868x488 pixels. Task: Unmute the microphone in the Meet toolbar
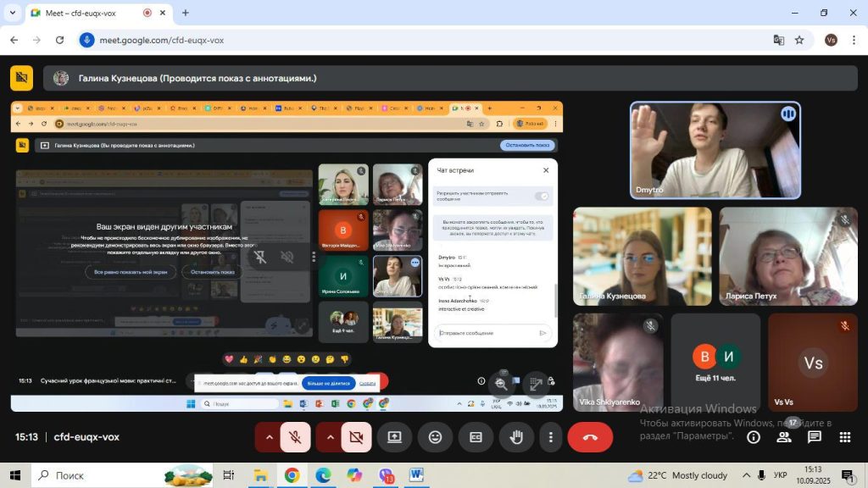pos(295,437)
